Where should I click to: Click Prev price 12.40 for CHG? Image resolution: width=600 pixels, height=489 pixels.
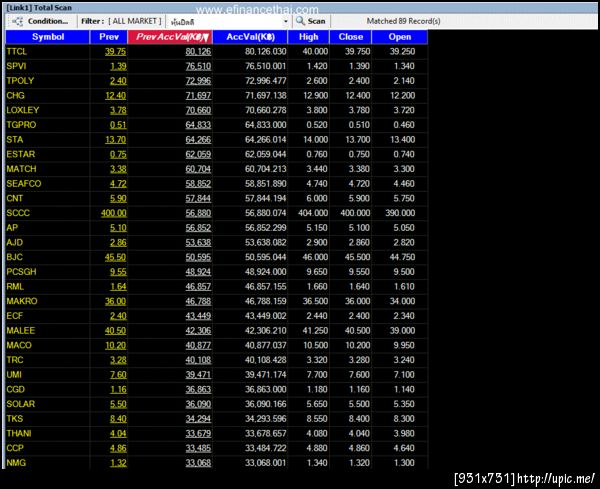click(116, 96)
